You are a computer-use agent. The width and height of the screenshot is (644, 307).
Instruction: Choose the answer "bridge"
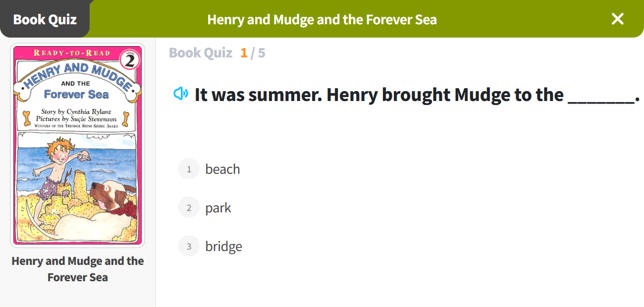coord(223,247)
